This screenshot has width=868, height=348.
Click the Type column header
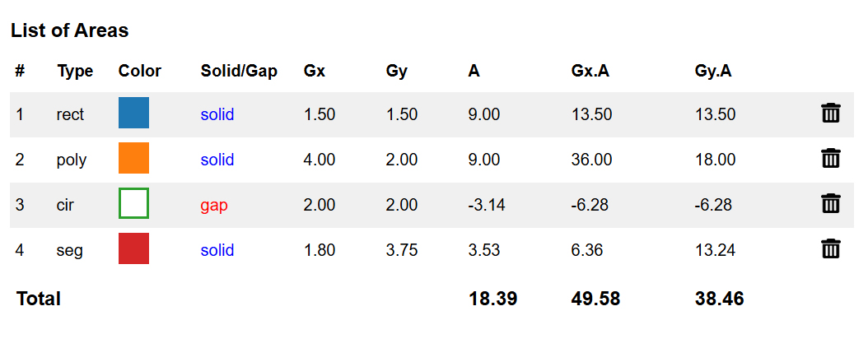click(75, 71)
